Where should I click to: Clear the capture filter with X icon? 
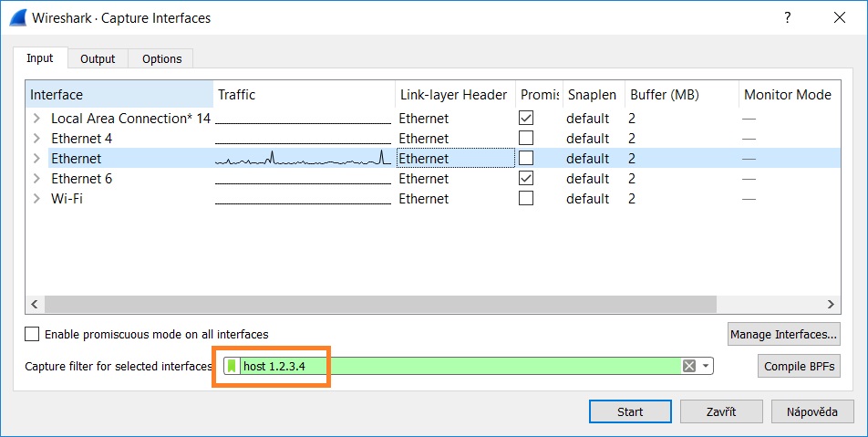point(689,366)
